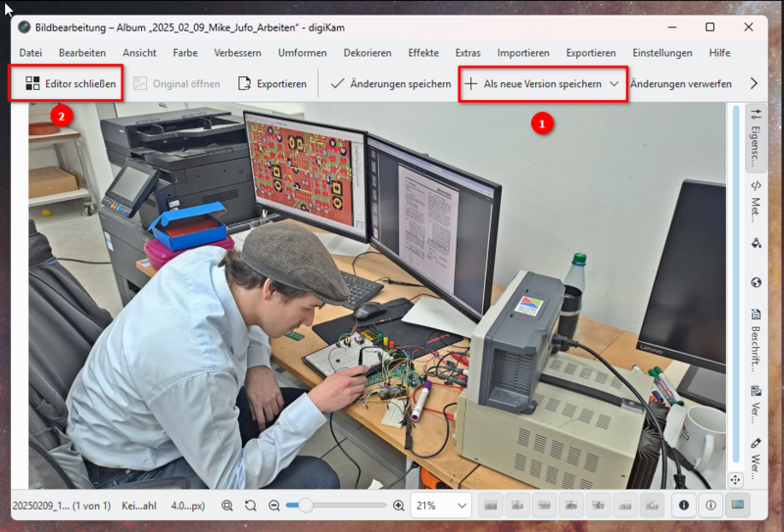Open the Exportieren menu in menu bar
Screen dimensions: 784x532
point(591,53)
